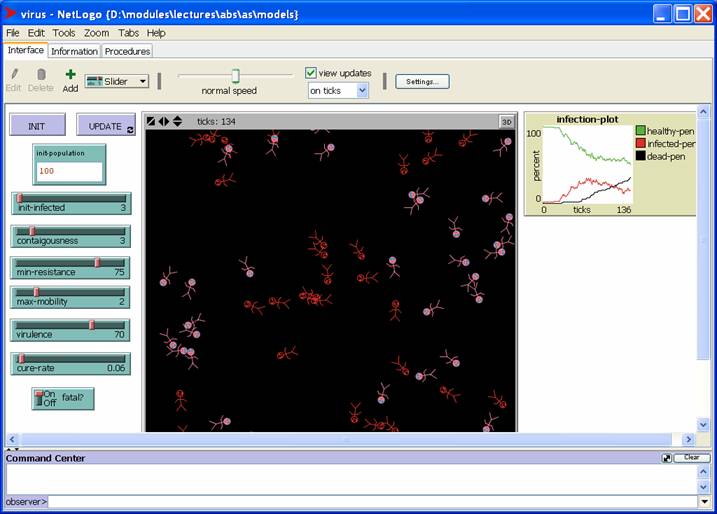Image resolution: width=717 pixels, height=514 pixels.
Task: Click the Command Center title text
Action: pyautogui.click(x=45, y=458)
